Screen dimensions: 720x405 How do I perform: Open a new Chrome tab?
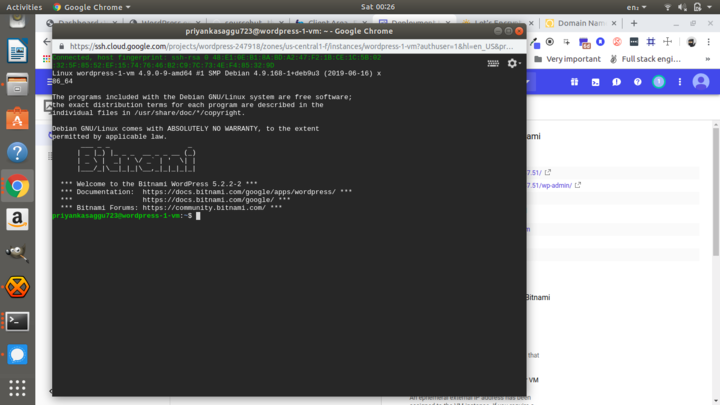click(x=636, y=23)
